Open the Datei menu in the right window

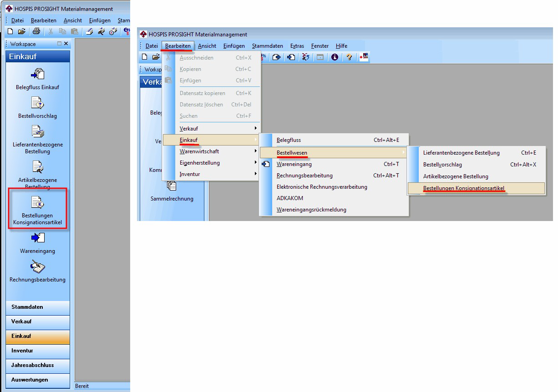[152, 46]
